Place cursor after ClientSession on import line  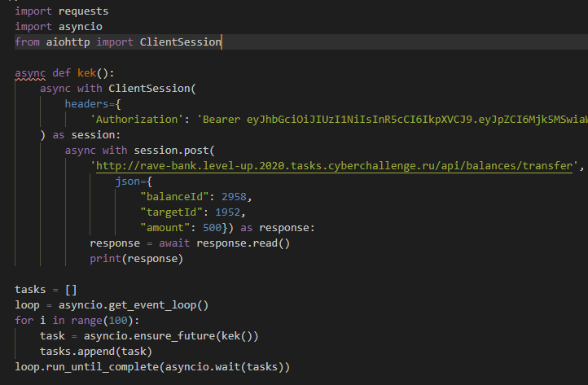(x=222, y=42)
